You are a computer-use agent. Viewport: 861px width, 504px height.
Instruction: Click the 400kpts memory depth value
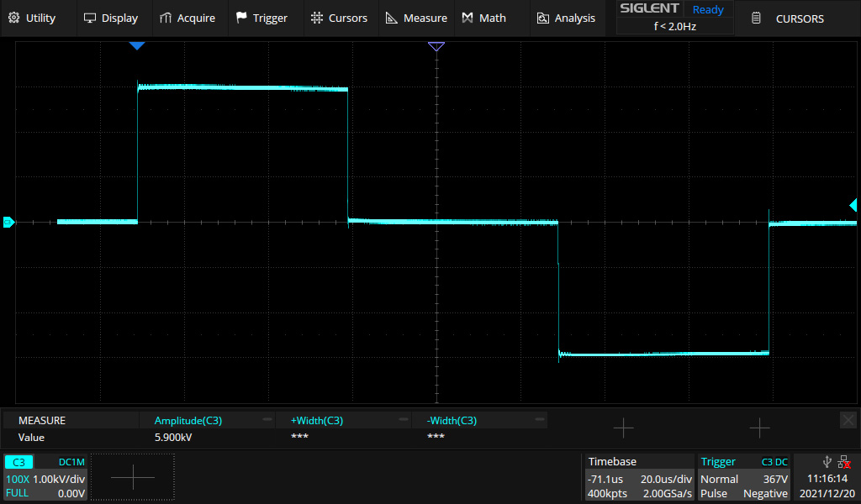click(607, 494)
